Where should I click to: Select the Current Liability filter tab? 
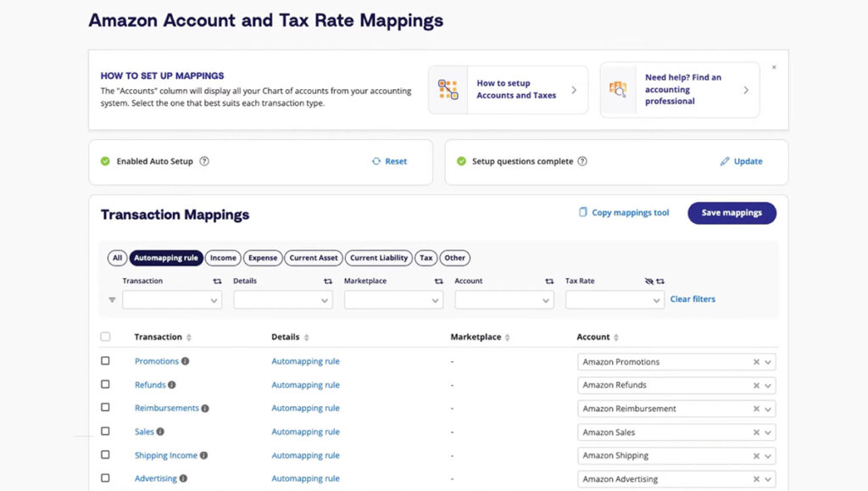tap(379, 258)
